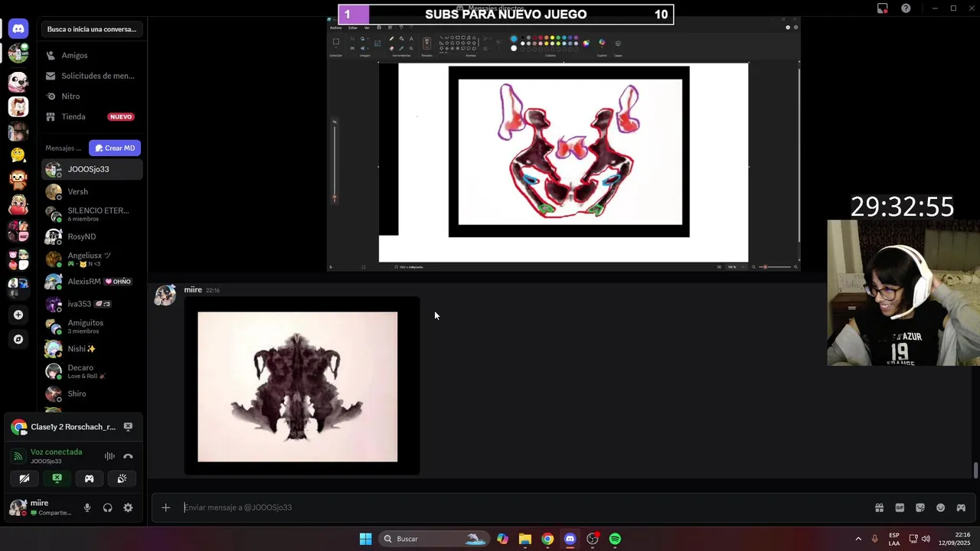This screenshot has height=551, width=980.
Task: Mute microphone next to miire
Action: click(87, 507)
